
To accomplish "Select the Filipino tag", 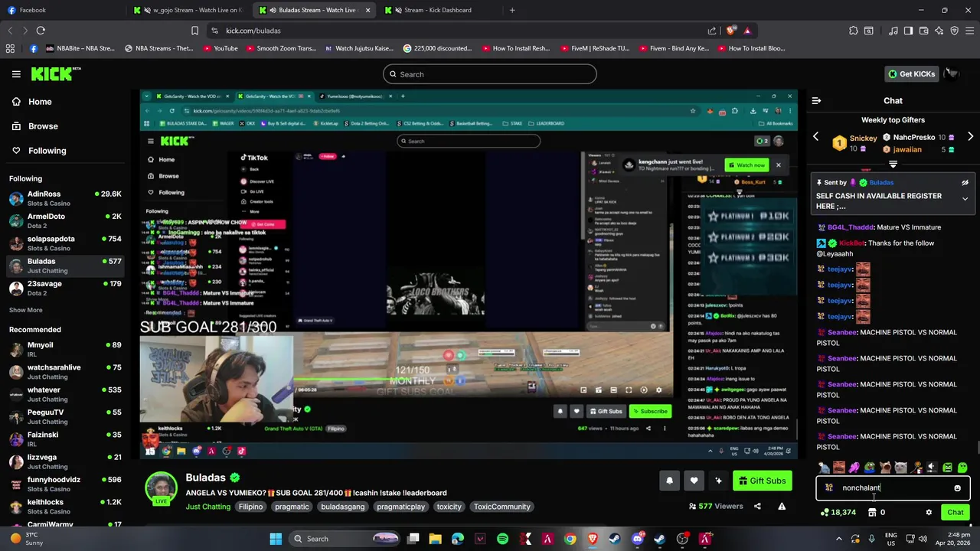I will pos(250,507).
